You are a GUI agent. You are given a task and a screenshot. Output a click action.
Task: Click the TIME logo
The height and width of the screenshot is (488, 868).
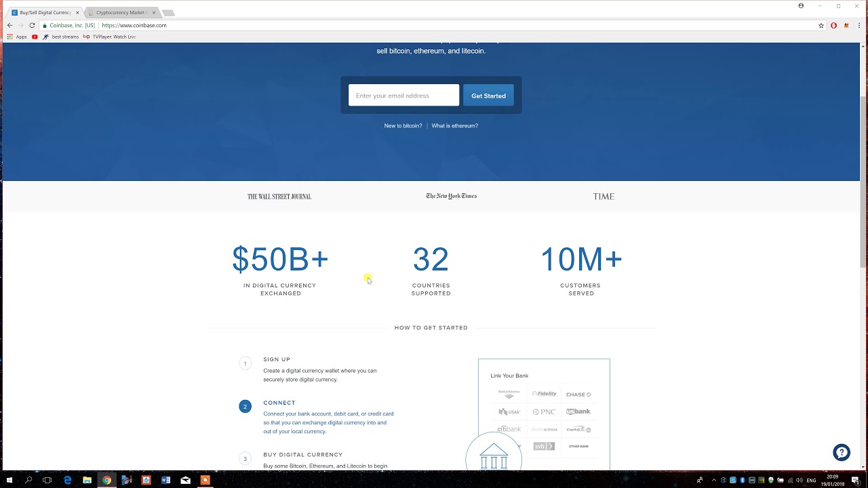tap(604, 197)
